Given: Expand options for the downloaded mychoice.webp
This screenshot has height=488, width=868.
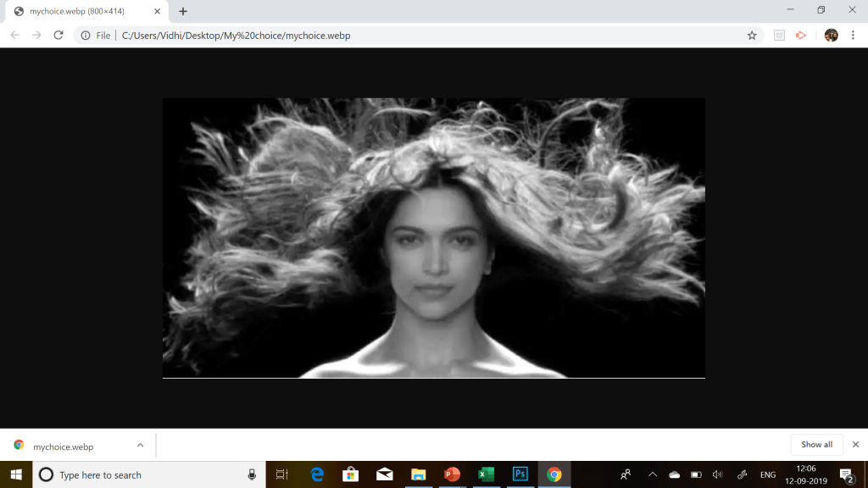Looking at the screenshot, I should (140, 445).
